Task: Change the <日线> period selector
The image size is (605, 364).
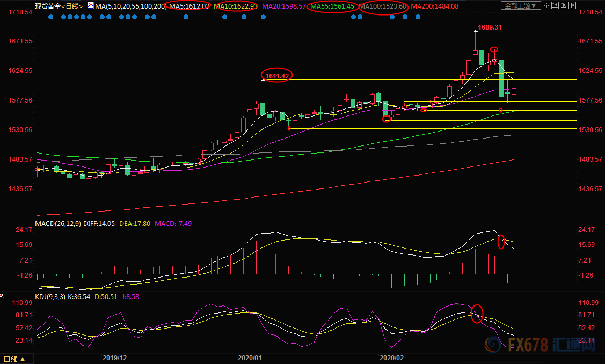Action: pos(72,6)
